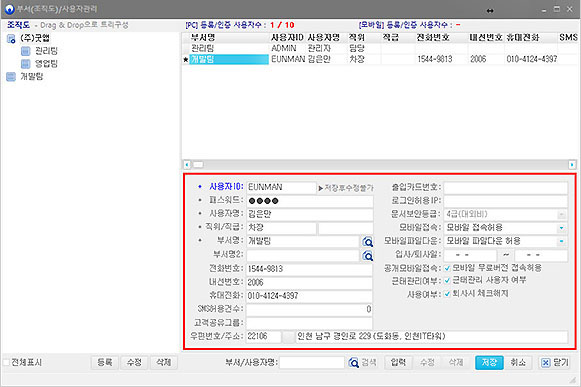Image resolution: width=581 pixels, height=387 pixels.
Task: Click the 출입카드번호 input field
Action: pos(506,187)
